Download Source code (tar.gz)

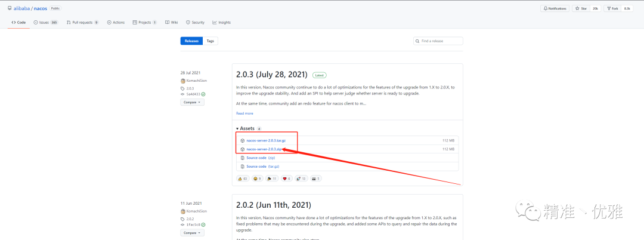[x=262, y=167]
